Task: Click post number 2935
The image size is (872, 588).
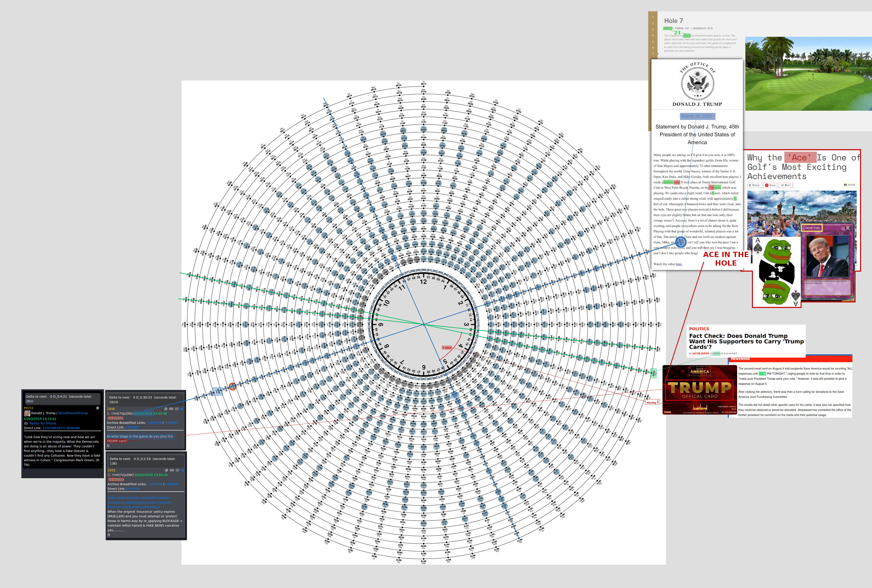Action: pos(112,470)
